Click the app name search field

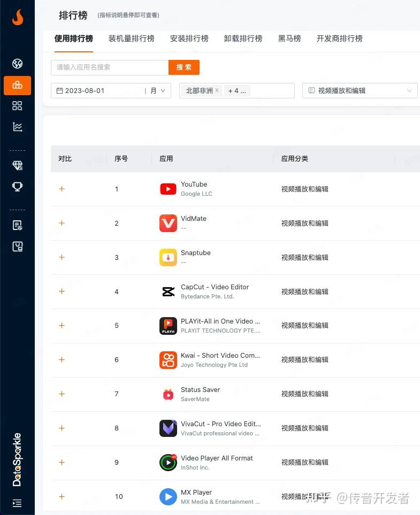[110, 67]
